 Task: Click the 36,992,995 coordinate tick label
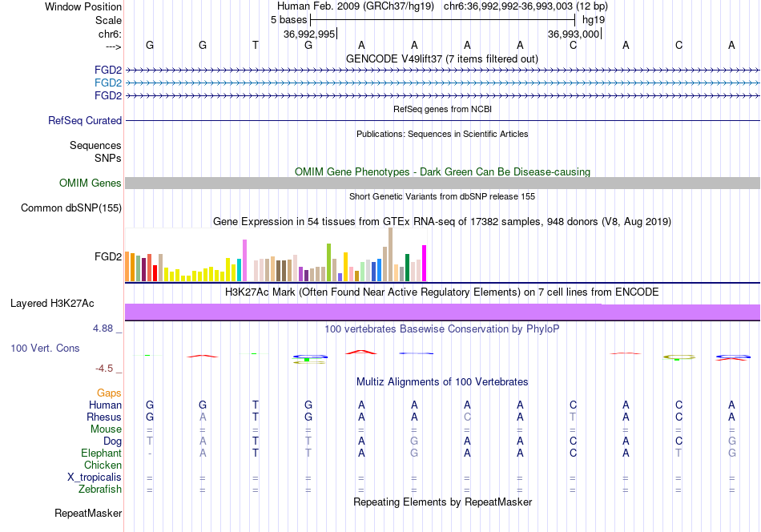(309, 34)
